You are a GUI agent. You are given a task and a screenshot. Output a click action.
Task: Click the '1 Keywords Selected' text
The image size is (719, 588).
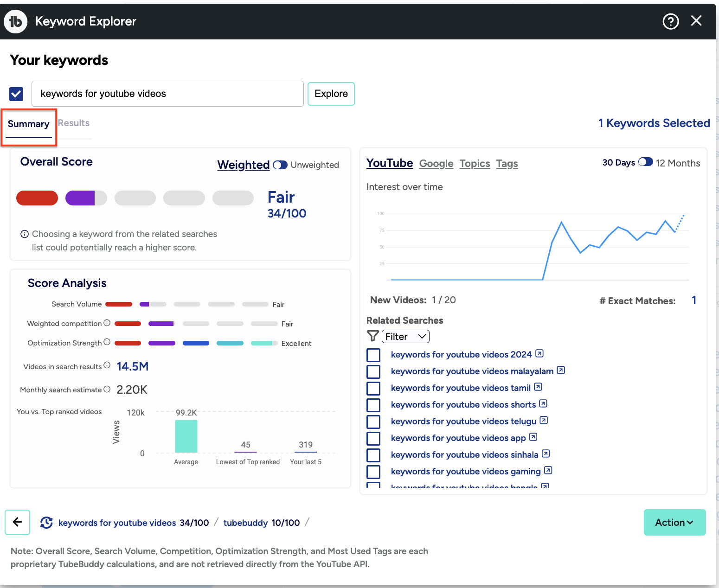point(654,123)
